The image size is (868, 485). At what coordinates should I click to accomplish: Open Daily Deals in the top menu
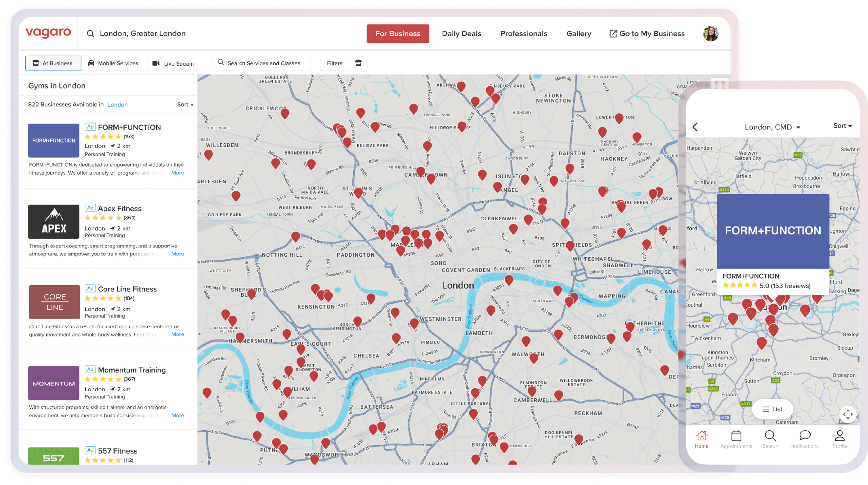pyautogui.click(x=461, y=34)
